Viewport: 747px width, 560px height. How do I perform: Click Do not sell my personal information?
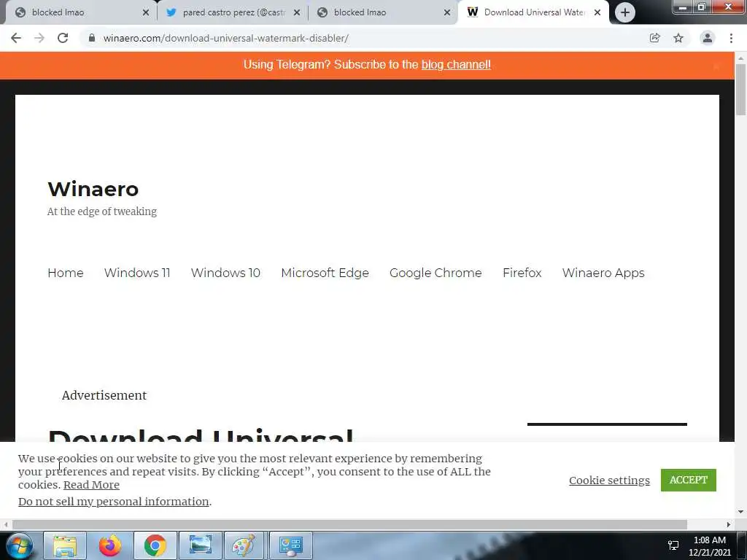point(113,502)
